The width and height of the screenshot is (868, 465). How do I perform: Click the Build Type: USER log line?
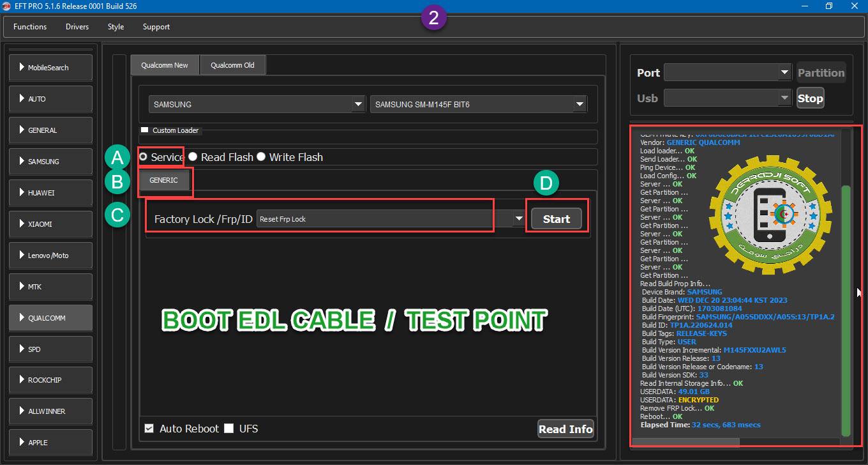coord(669,342)
